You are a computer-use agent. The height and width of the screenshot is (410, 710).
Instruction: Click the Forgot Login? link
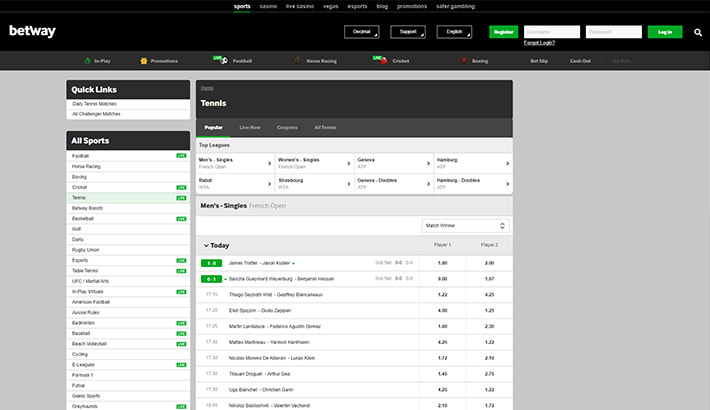pos(539,43)
